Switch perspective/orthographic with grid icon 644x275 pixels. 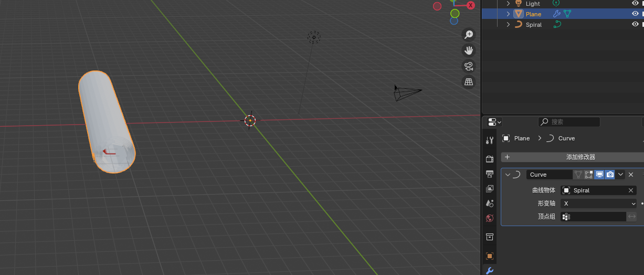(x=468, y=82)
